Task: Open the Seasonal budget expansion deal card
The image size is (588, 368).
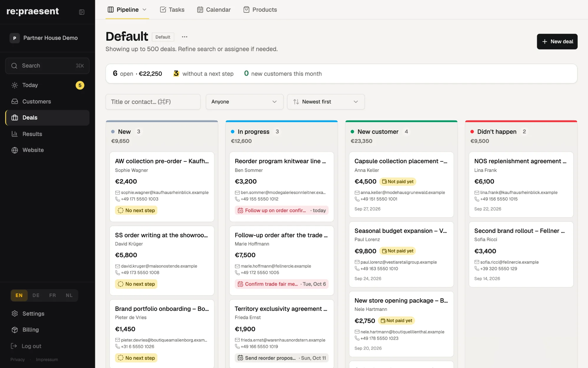Action: point(401,254)
